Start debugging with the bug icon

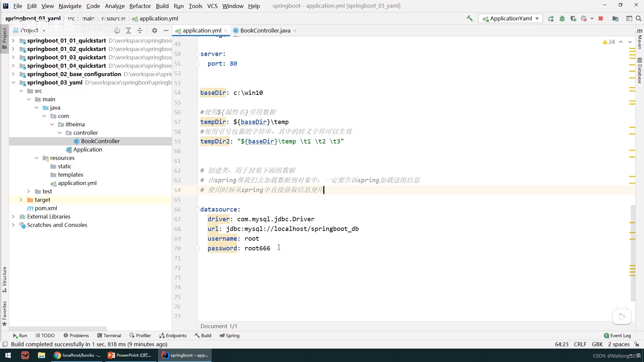tap(562, 19)
